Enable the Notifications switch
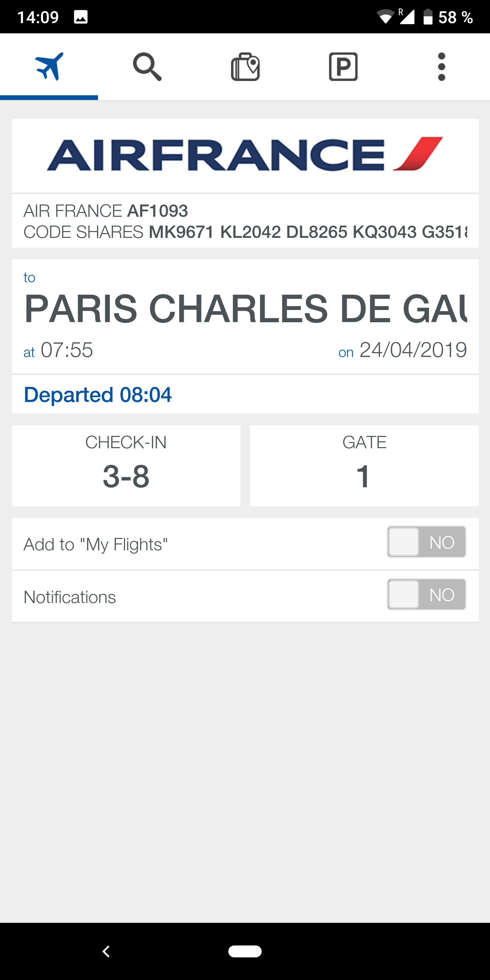The image size is (490, 980). tap(426, 594)
